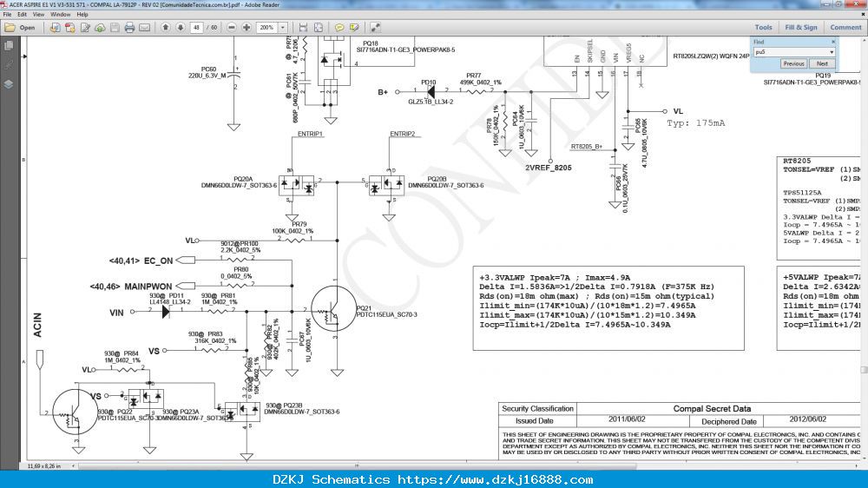868x488 pixels.
Task: Go to next page with down arrow
Action: click(x=181, y=27)
